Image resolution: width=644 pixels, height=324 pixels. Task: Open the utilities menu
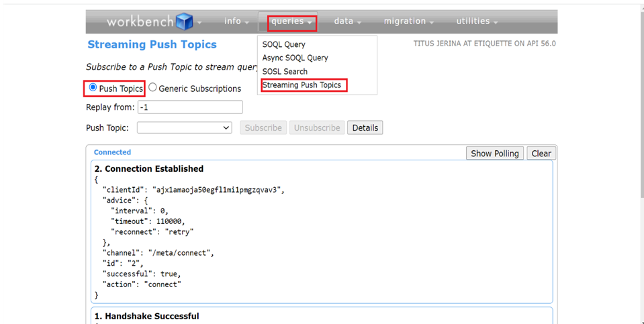point(477,21)
